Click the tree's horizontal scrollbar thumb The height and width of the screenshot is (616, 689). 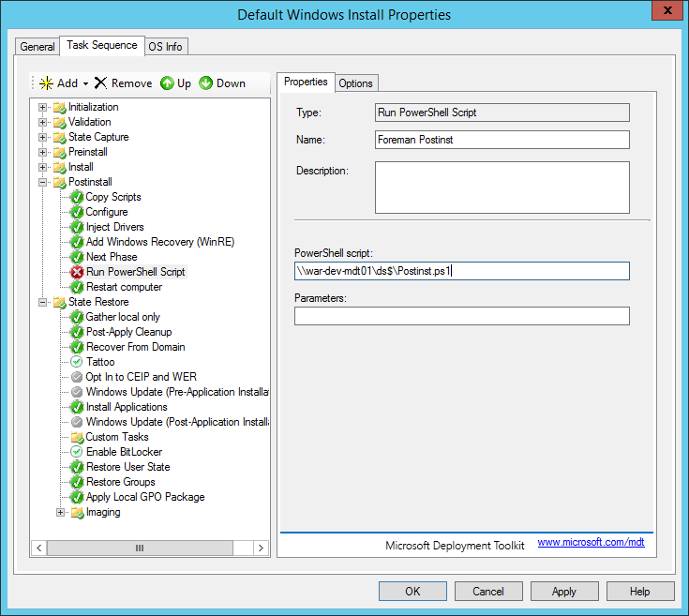pos(140,548)
